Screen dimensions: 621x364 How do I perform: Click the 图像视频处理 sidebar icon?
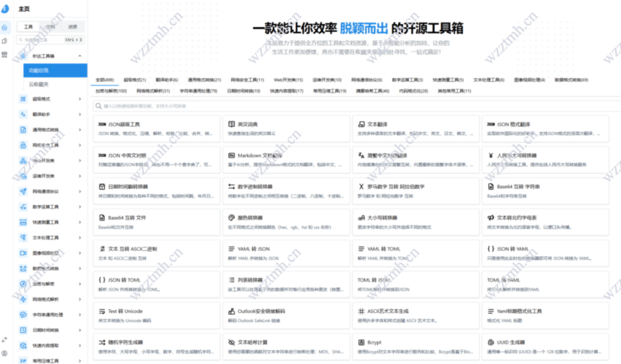(x=24, y=254)
